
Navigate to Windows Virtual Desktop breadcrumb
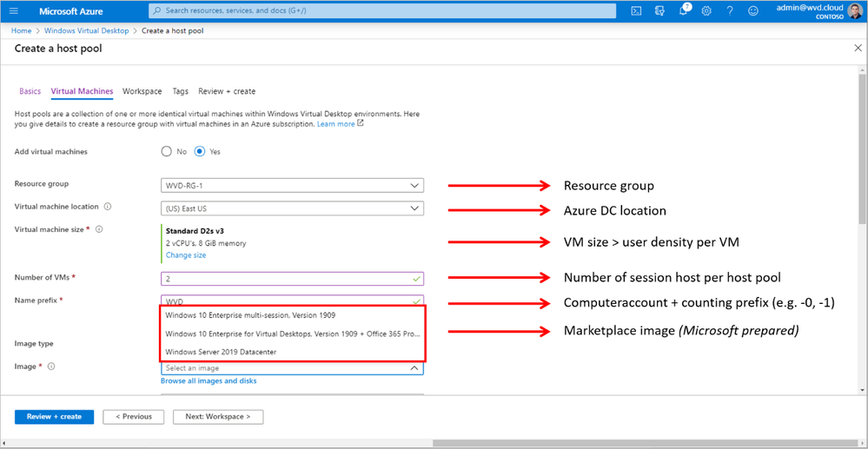86,30
